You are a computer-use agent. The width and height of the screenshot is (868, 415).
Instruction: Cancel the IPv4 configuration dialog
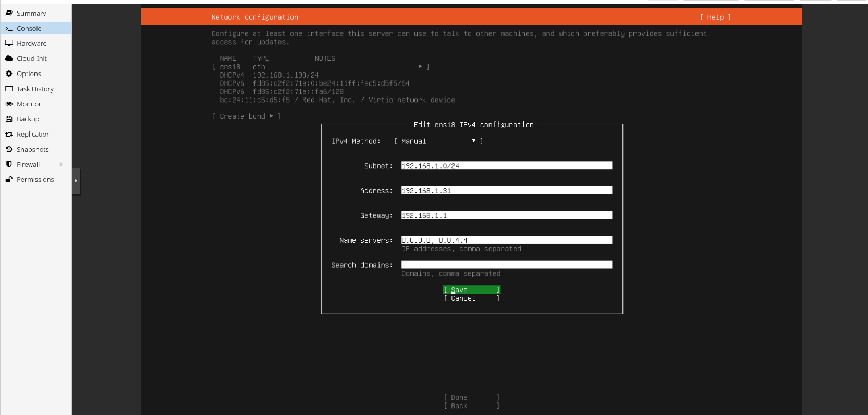point(472,298)
